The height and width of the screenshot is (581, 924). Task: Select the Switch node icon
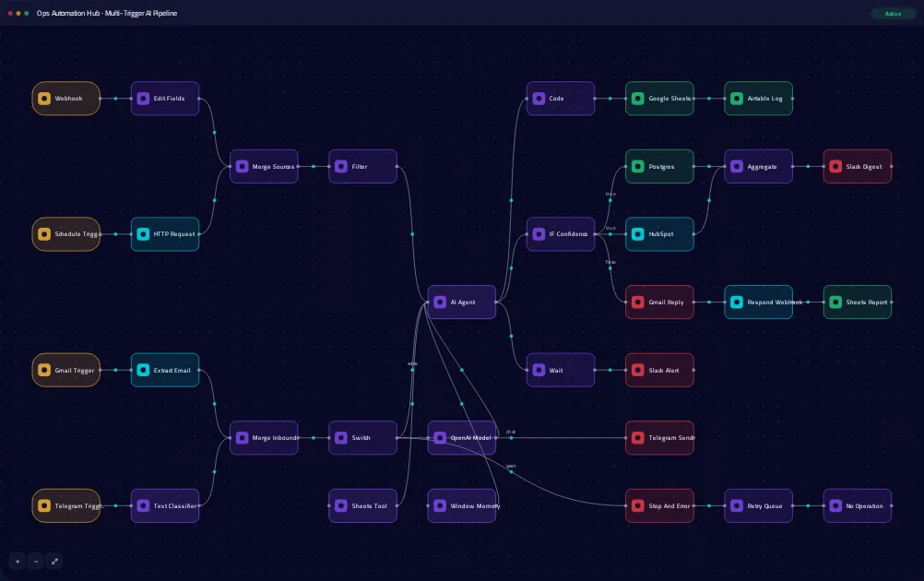pyautogui.click(x=341, y=438)
